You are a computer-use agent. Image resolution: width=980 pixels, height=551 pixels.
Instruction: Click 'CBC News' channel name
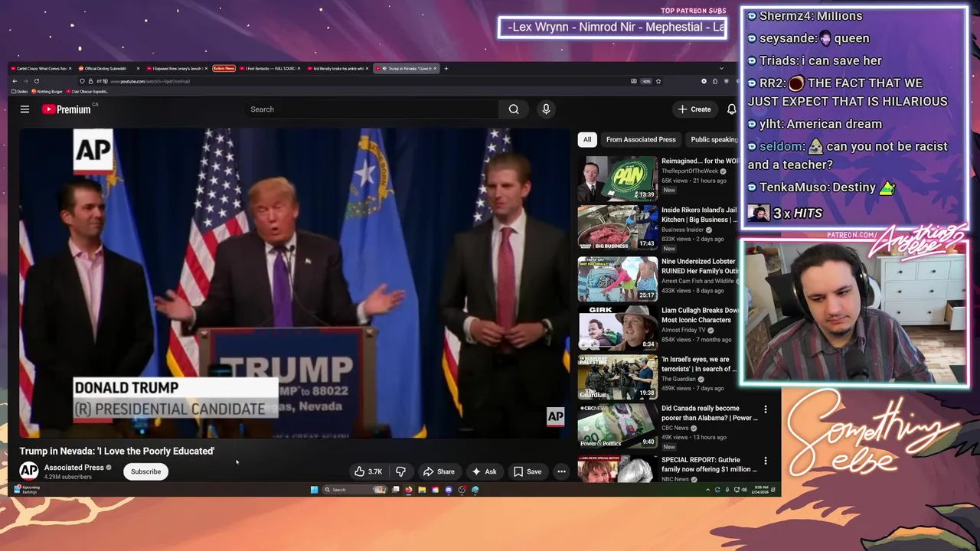(676, 428)
